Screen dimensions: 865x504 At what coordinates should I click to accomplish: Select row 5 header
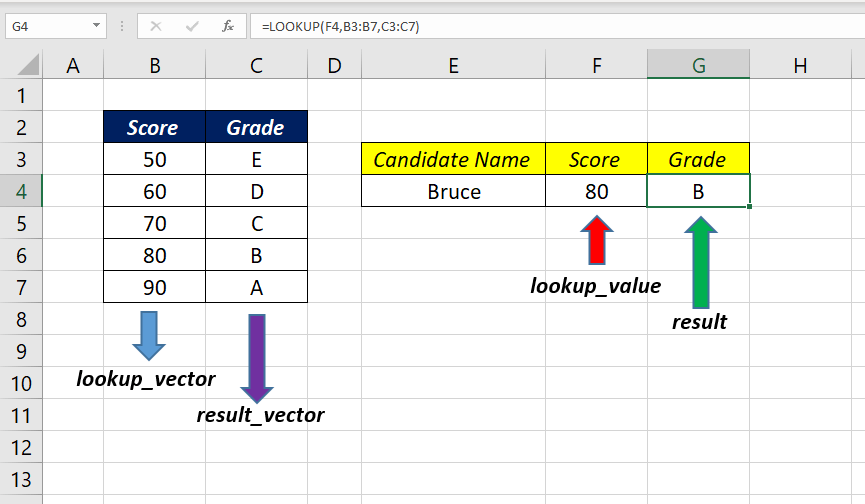(21, 223)
